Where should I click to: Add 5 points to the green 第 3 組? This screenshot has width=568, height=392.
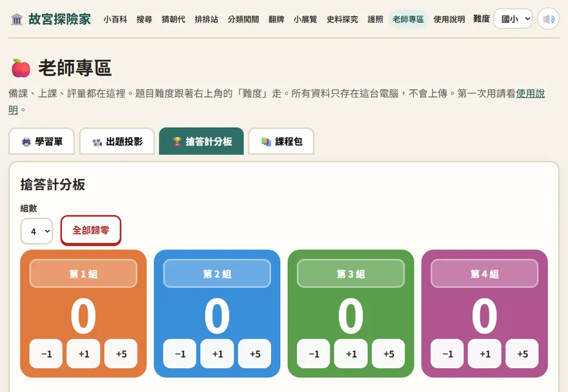tap(389, 353)
